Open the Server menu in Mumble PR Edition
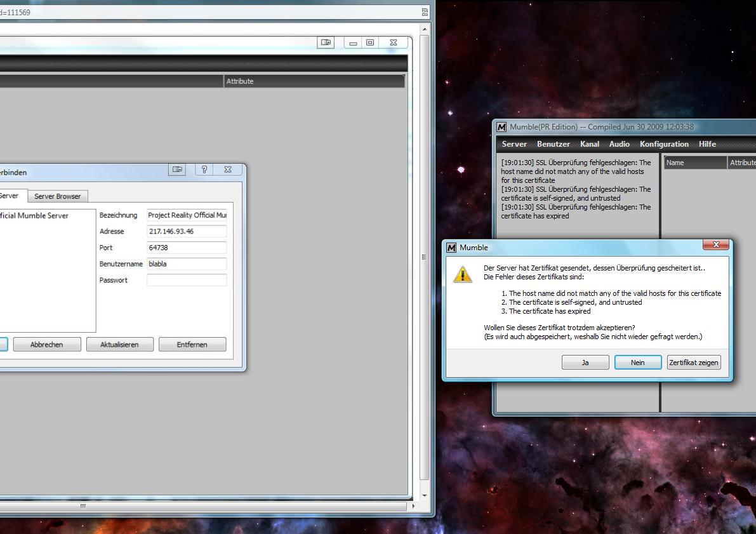This screenshot has height=534, width=756. click(x=514, y=144)
